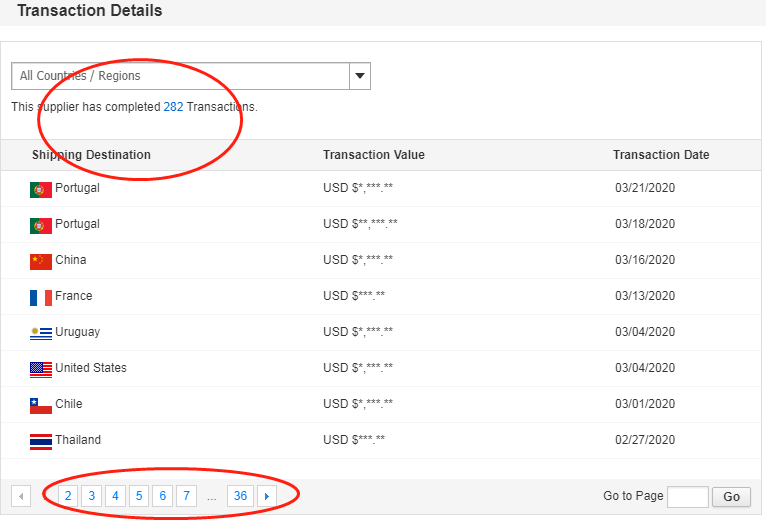Screen dimensions: 766x521
Task: Navigate to page 7
Action: (187, 496)
